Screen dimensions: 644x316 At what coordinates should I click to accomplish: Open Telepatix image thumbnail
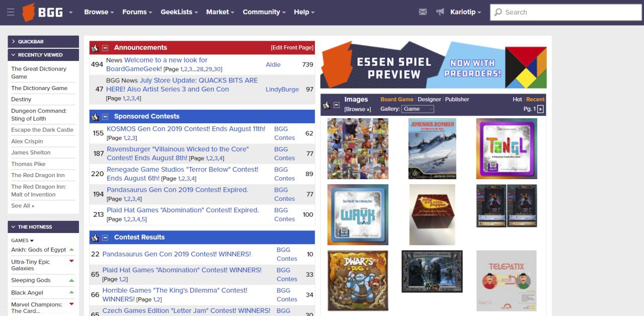[507, 281]
